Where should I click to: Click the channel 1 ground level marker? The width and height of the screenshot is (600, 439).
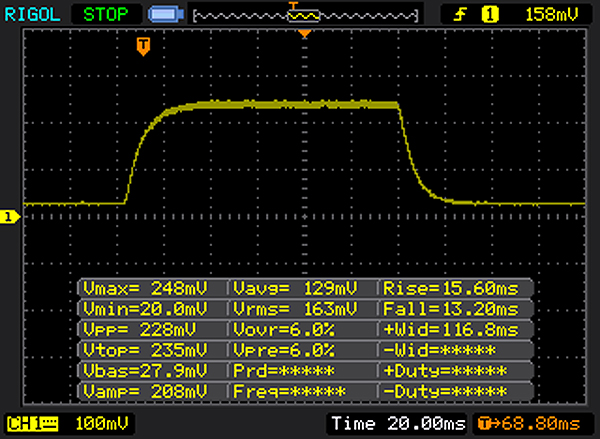pos(10,217)
